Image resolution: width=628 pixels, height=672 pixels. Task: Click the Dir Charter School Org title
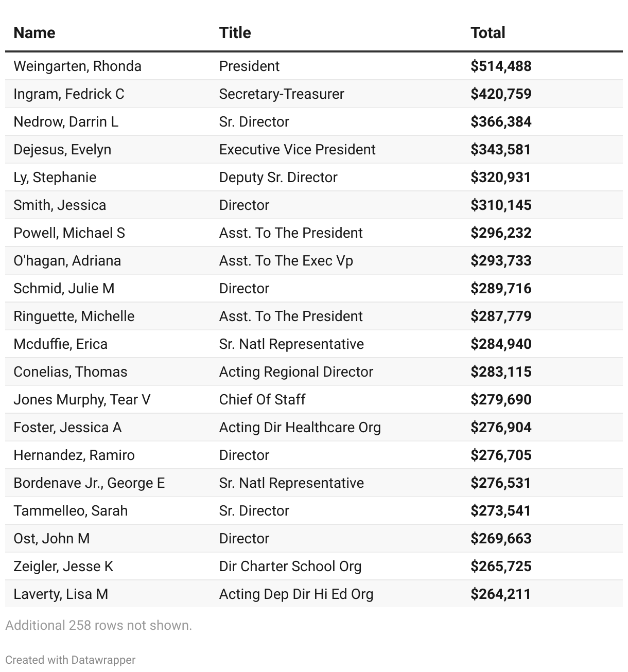pos(290,567)
